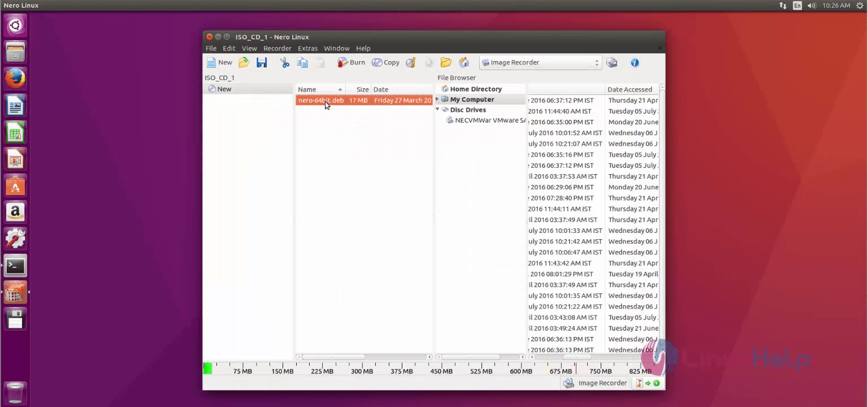Click the Copy disc toolbar button
Screen dimensions: 868x407
(x=385, y=63)
